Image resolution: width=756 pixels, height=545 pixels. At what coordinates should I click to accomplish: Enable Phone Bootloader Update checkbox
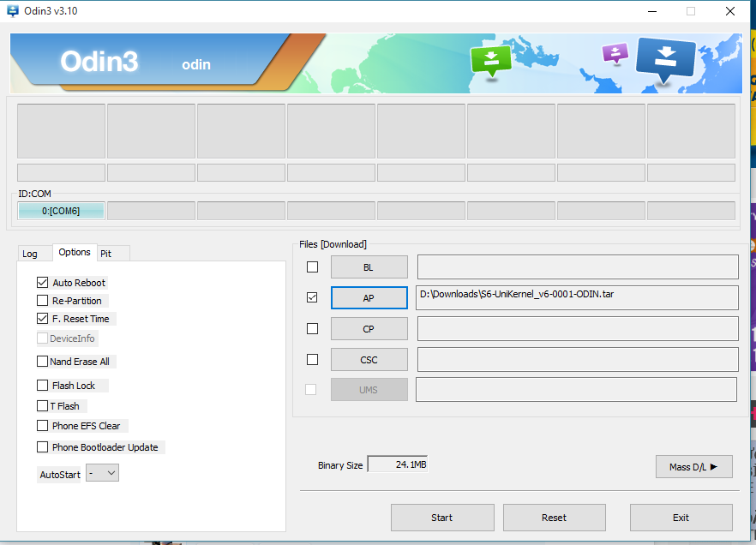point(43,447)
